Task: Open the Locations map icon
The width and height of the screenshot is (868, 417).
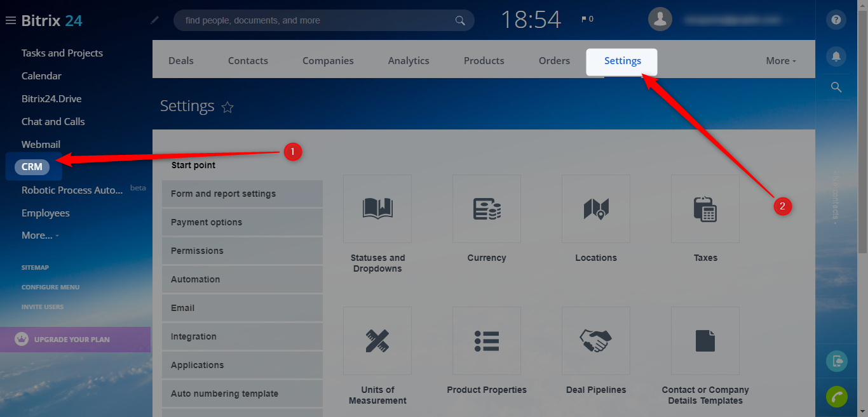Action: click(596, 209)
